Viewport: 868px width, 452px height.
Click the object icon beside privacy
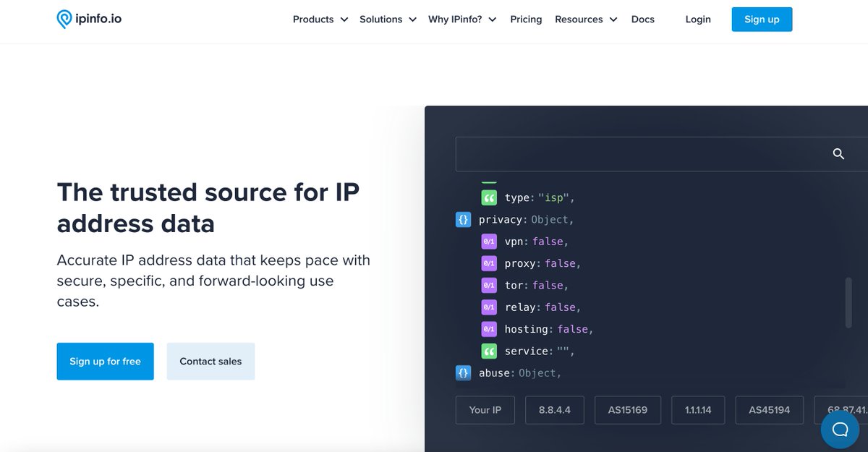tap(463, 219)
